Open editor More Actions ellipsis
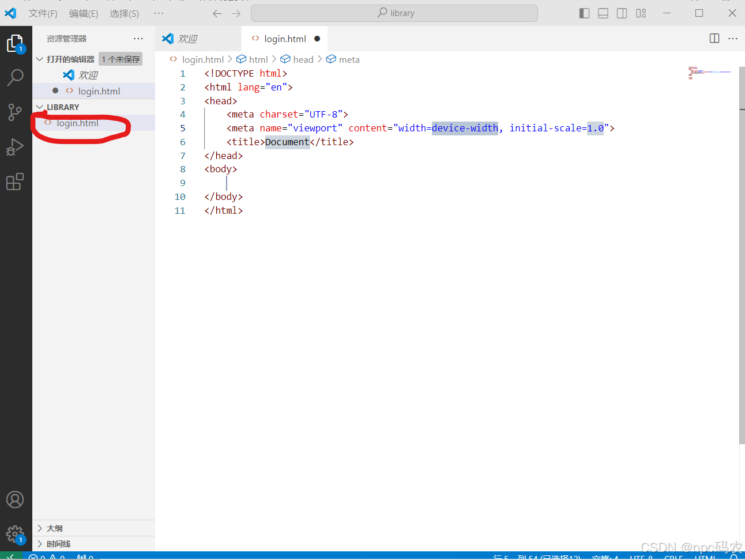This screenshot has width=745, height=560. coord(733,38)
